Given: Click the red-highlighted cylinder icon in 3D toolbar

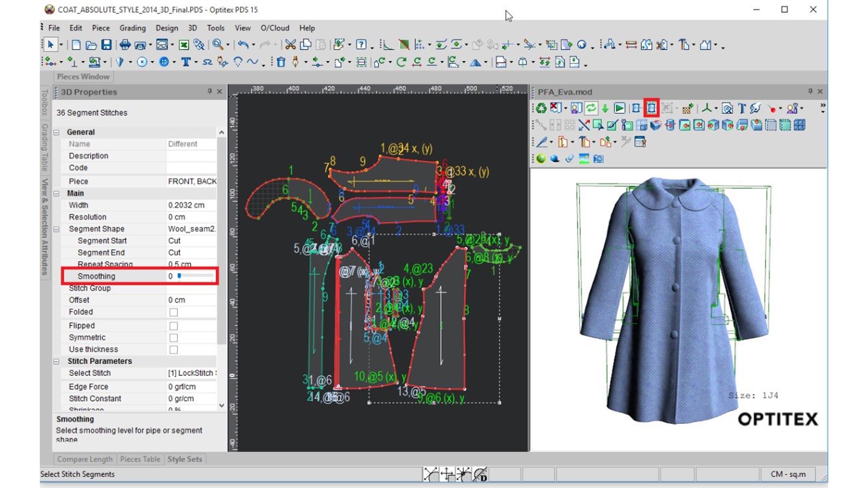Looking at the screenshot, I should (651, 108).
